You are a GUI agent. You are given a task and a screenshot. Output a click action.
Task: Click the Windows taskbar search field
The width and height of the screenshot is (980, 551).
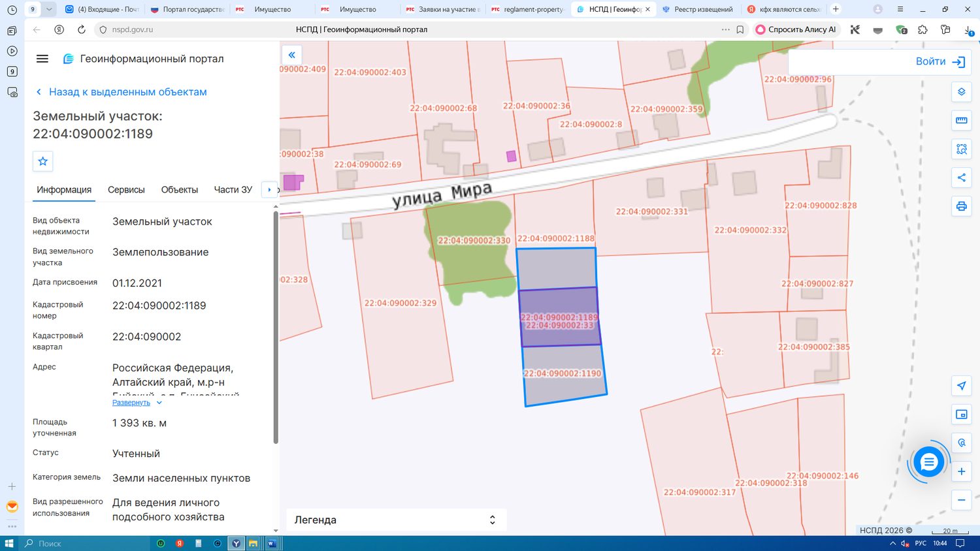click(x=85, y=543)
